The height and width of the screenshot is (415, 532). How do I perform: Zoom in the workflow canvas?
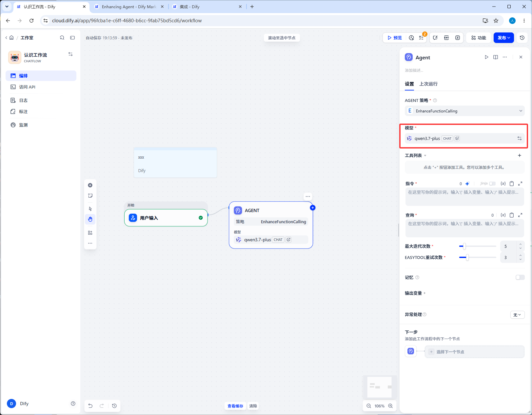390,406
